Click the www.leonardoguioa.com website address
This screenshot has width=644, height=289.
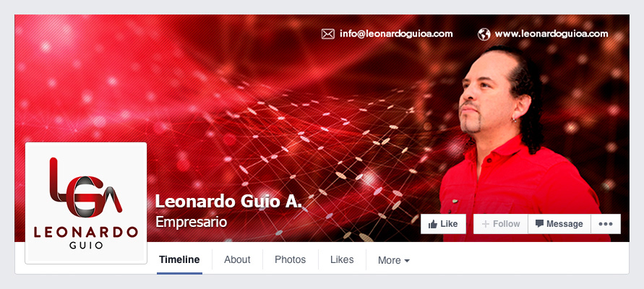551,34
